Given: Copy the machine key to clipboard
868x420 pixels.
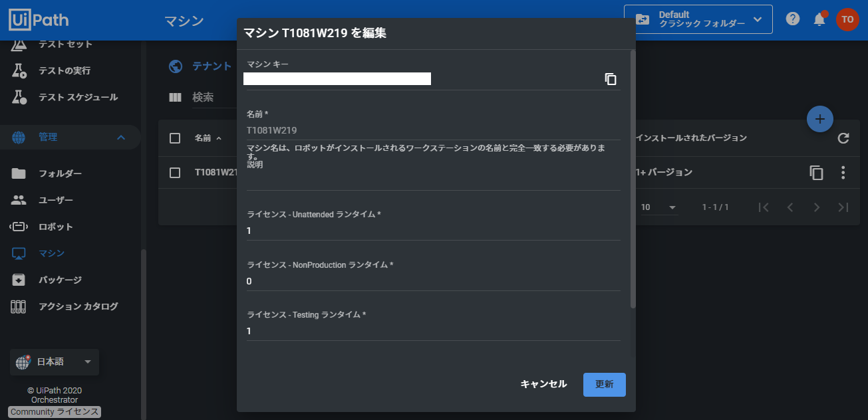Looking at the screenshot, I should click(x=611, y=79).
